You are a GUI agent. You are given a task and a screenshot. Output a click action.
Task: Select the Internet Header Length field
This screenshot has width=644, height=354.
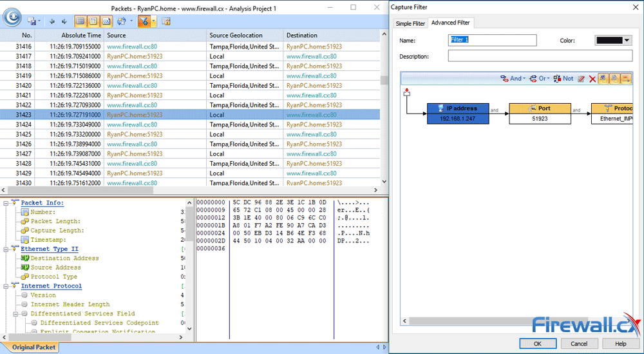(x=70, y=304)
